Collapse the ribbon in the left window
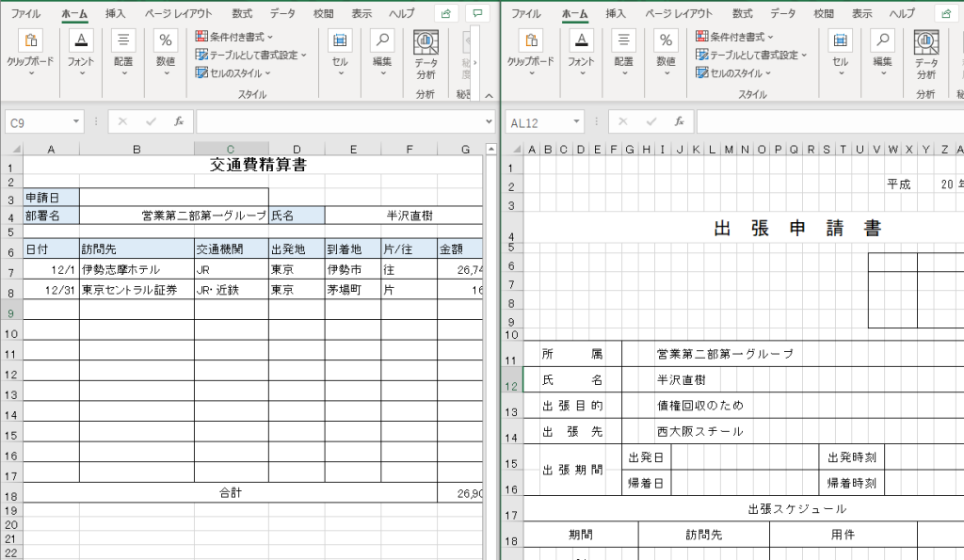The height and width of the screenshot is (560, 964). point(487,95)
